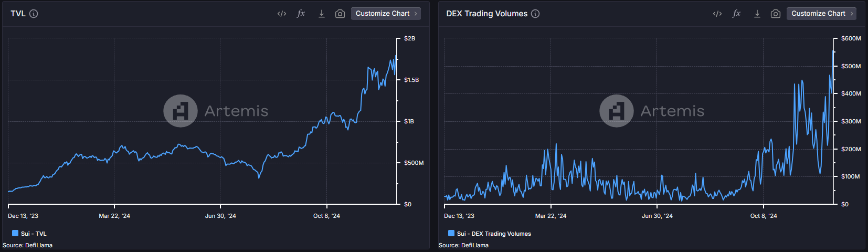
Task: Click the $600M axis label on DEX chart
Action: pyautogui.click(x=851, y=38)
